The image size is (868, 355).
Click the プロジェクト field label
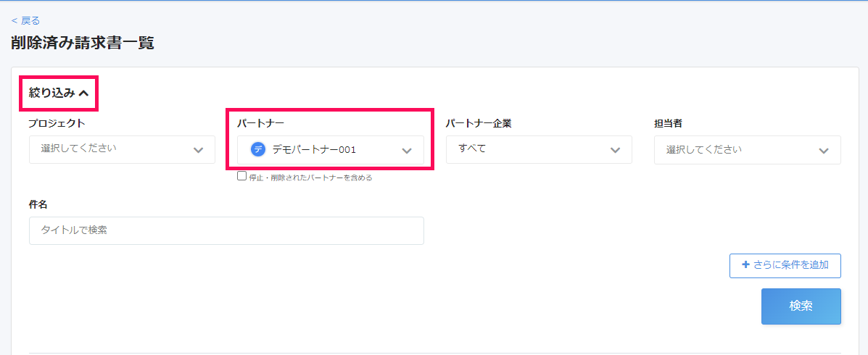[x=57, y=123]
